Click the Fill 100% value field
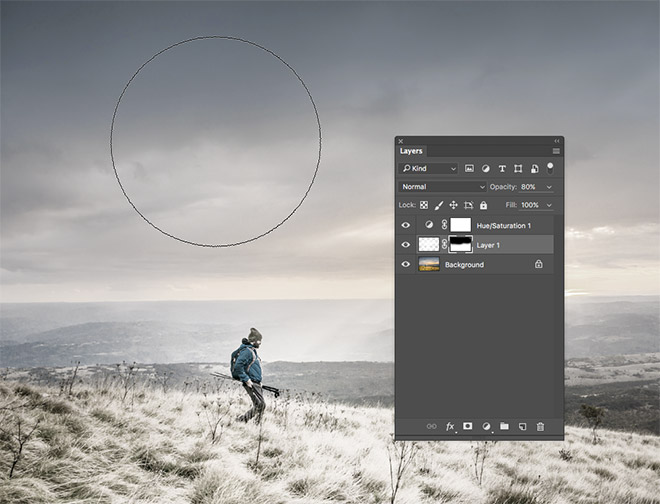Viewport: 660px width, 504px height. 529,205
